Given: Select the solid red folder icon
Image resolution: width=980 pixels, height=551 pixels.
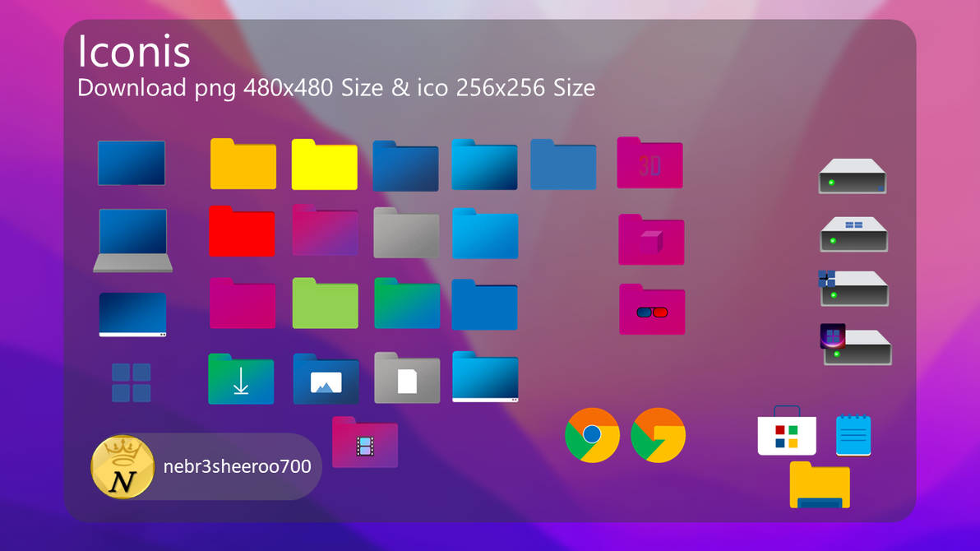Looking at the screenshot, I should [242, 231].
